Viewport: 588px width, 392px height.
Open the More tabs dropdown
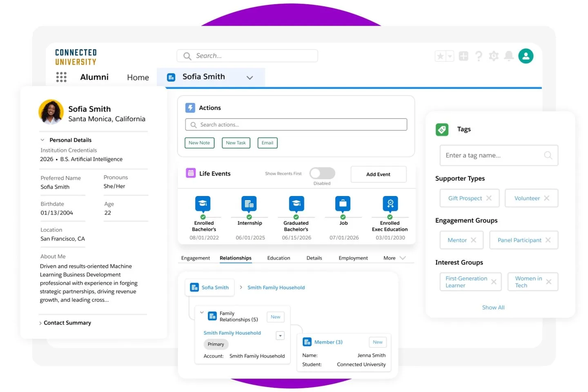click(x=394, y=258)
